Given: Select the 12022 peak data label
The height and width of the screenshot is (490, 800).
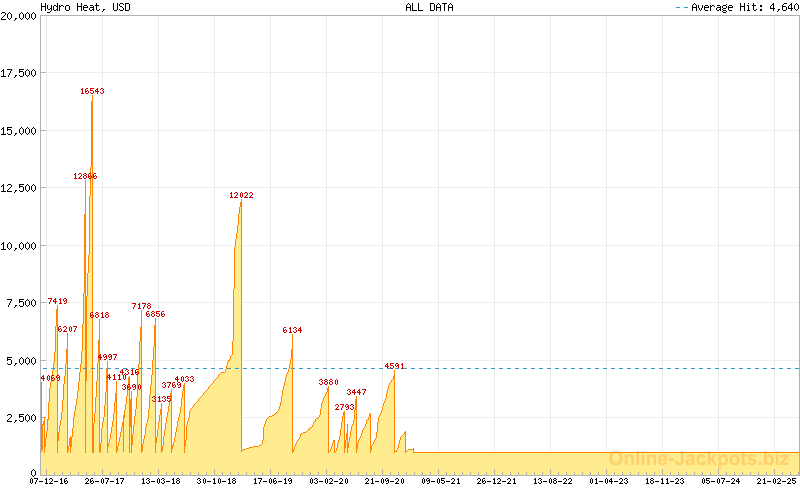Looking at the screenshot, I should (x=241, y=195).
